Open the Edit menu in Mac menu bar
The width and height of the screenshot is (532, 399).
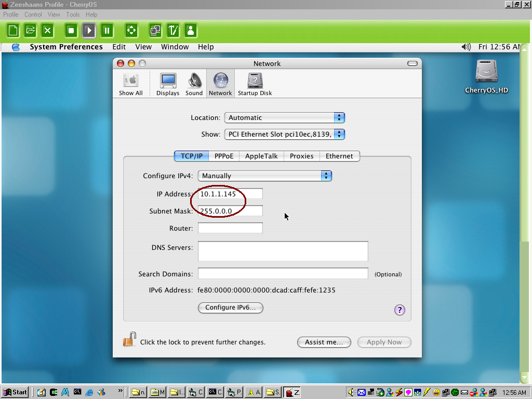(x=119, y=47)
